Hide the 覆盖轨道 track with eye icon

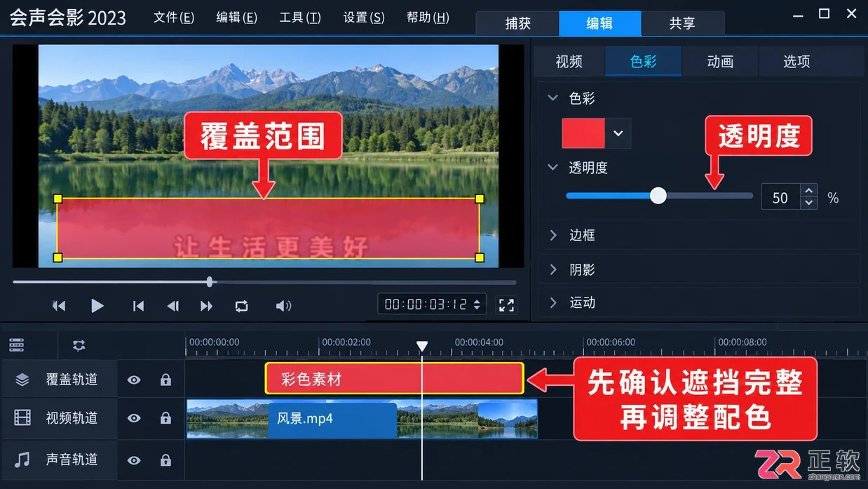[x=134, y=380]
